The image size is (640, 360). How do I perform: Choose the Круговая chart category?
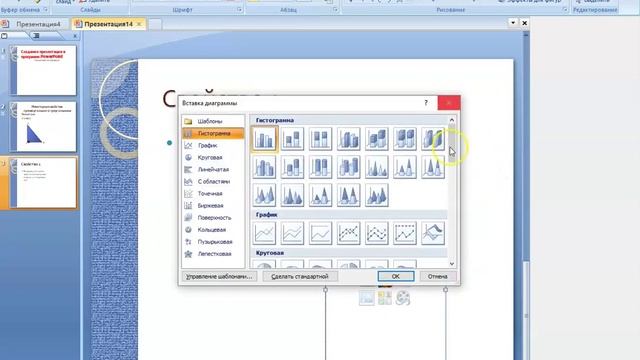(x=213, y=158)
